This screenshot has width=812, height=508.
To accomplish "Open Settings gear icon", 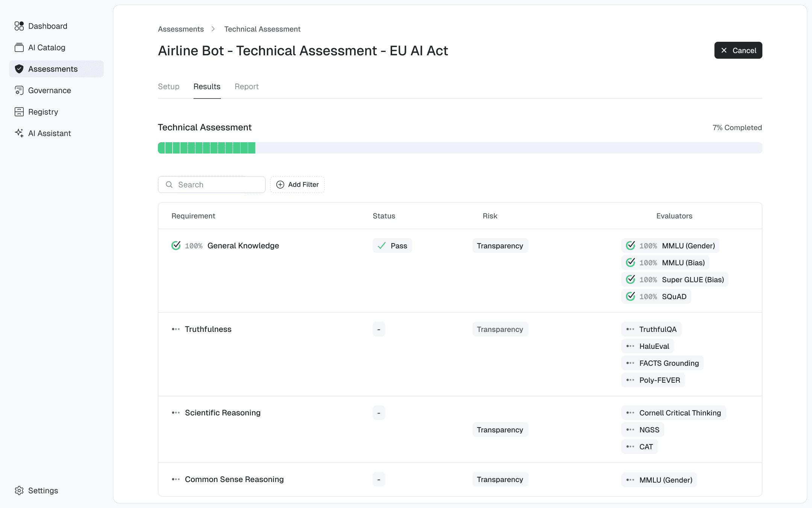I will 19,490.
